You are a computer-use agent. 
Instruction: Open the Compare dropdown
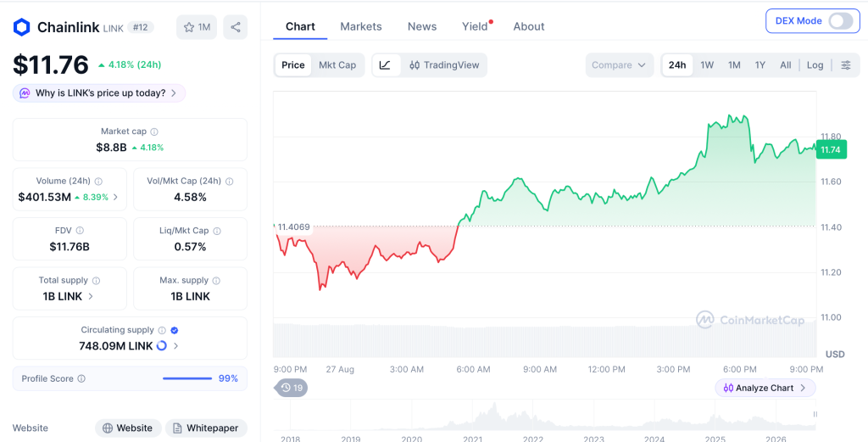619,64
